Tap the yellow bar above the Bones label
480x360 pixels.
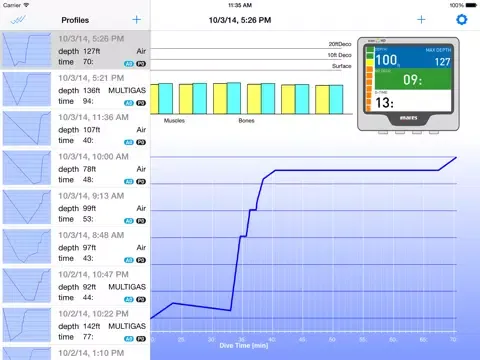pyautogui.click(x=254, y=99)
